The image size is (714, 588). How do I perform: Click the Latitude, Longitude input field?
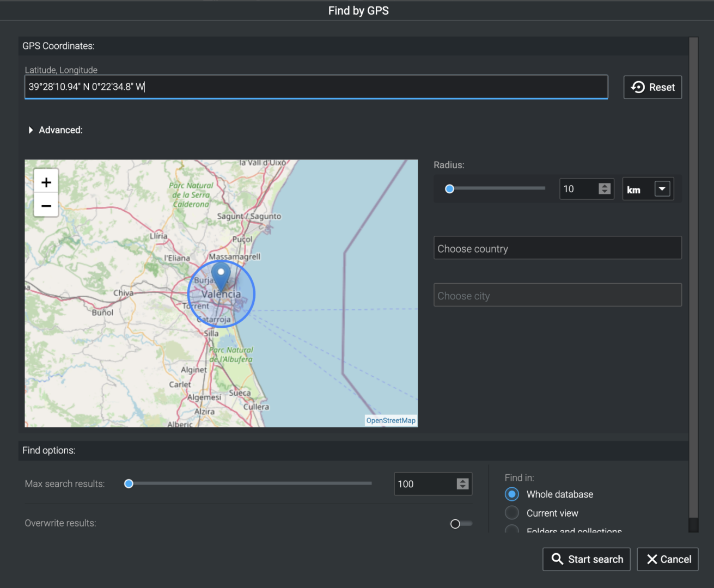[x=316, y=87]
